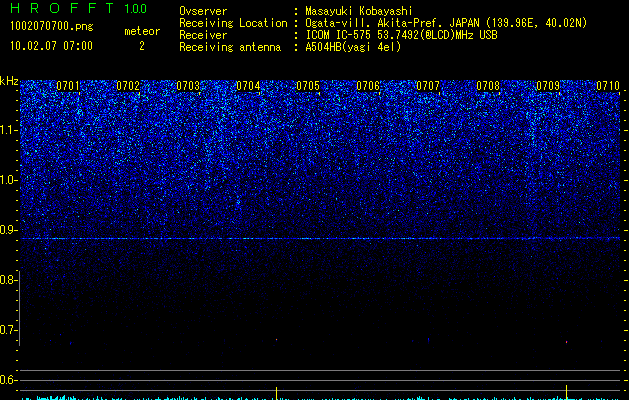Viewport: 629px width, 400px height.
Task: Select the Ogata-vill. Akita-Pref. JAPAN location text
Action: click(446, 23)
